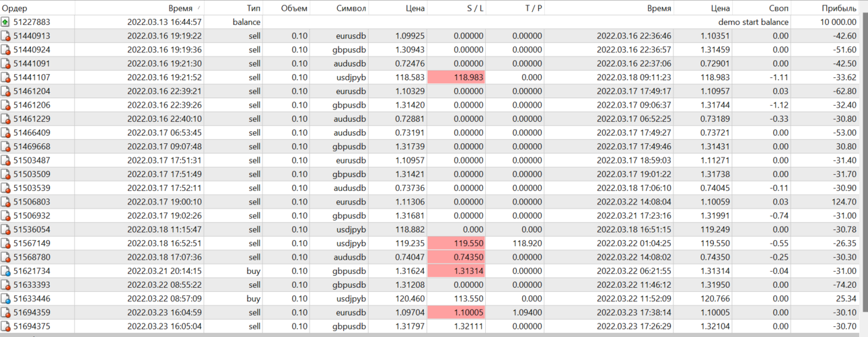Select the order icon next to 51440913

[x=5, y=36]
